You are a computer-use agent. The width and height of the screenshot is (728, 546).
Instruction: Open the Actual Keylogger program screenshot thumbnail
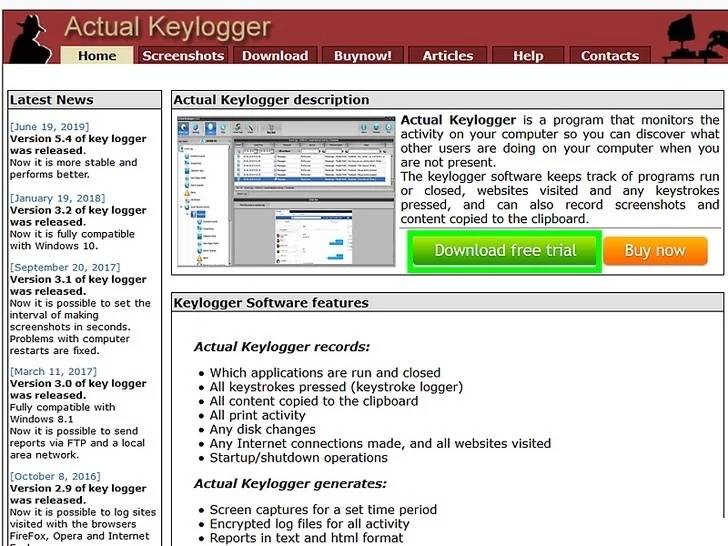tap(286, 191)
